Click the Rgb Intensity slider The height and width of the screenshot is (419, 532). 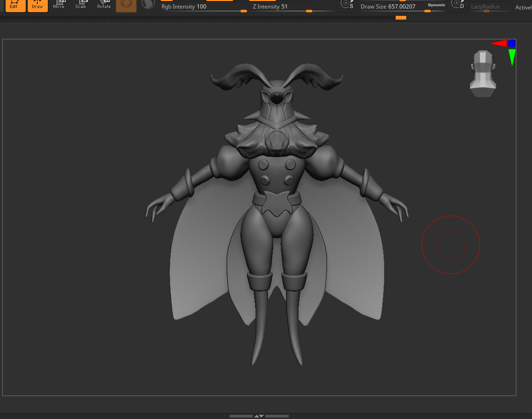coord(204,7)
